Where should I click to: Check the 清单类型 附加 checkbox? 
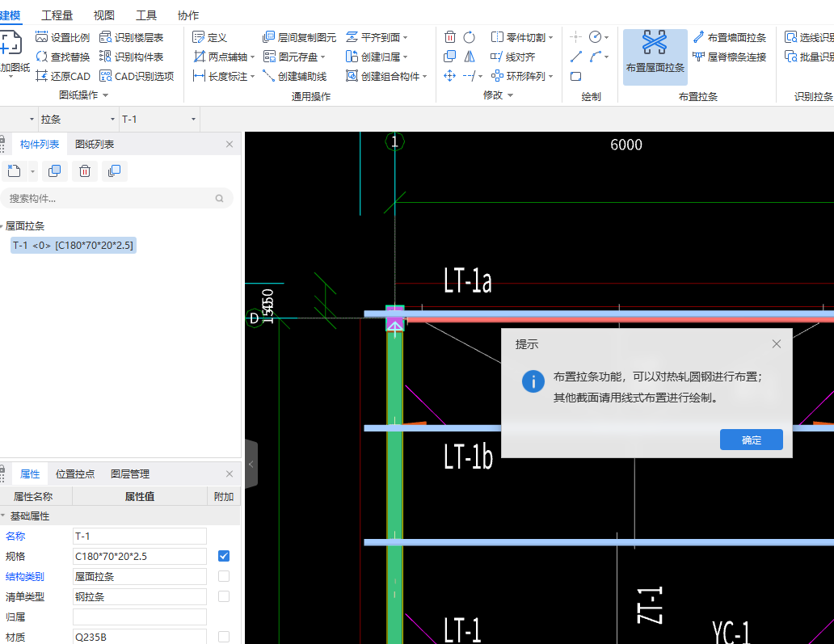(224, 596)
